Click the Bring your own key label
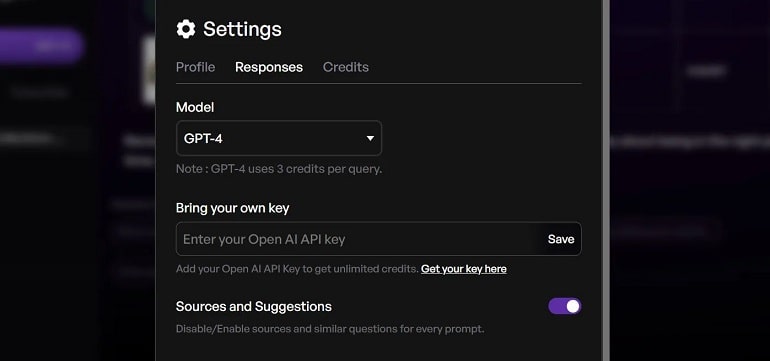This screenshot has height=361, width=770. (x=232, y=208)
